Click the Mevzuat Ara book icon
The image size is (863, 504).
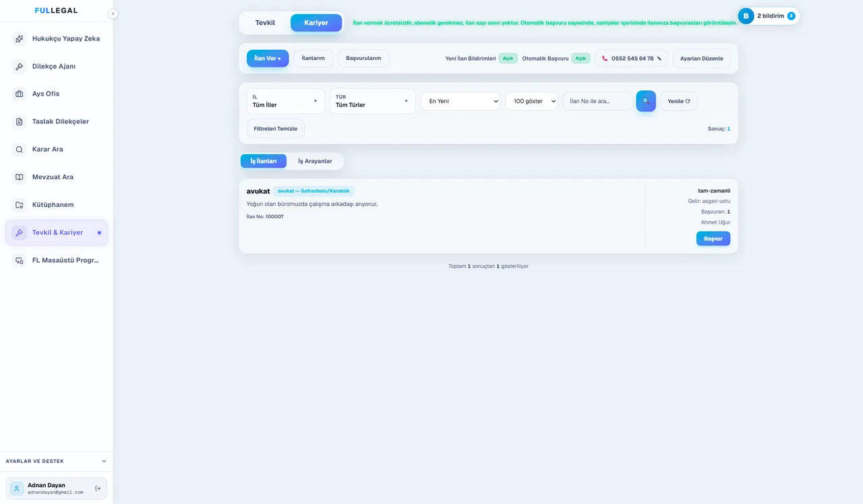[x=19, y=177]
